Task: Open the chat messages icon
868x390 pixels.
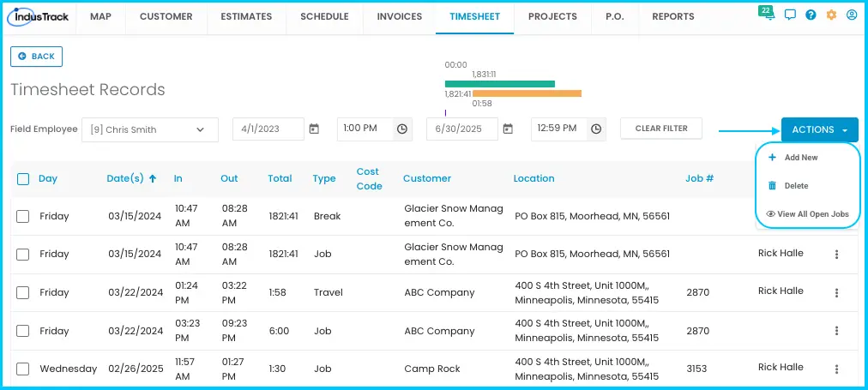Action: [790, 15]
